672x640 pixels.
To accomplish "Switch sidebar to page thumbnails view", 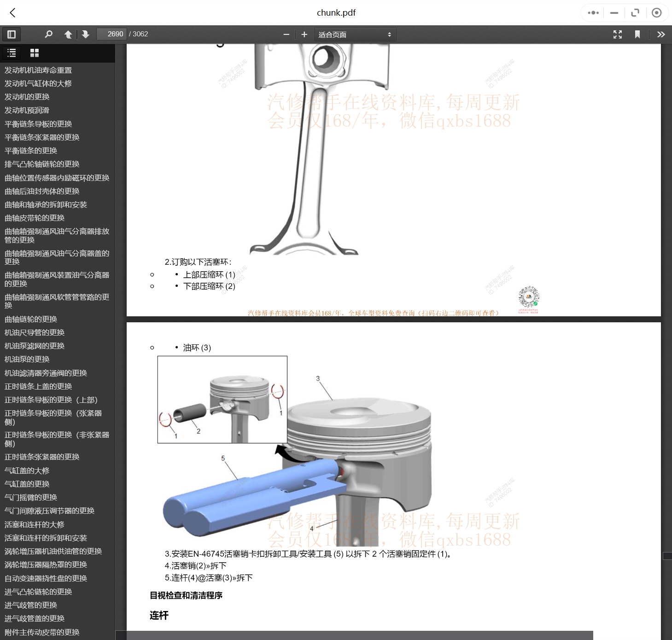I will click(34, 52).
